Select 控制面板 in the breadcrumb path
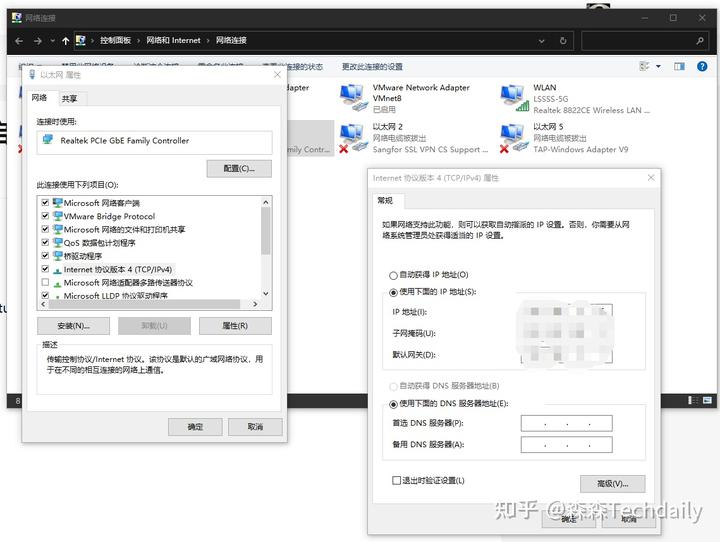This screenshot has height=542, width=720. coord(116,40)
